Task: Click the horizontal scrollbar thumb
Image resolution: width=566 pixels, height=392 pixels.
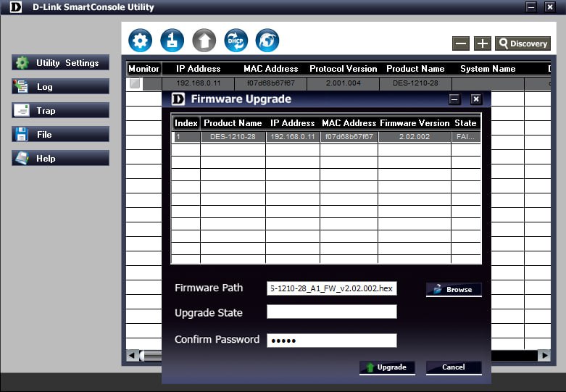Action: 151,356
